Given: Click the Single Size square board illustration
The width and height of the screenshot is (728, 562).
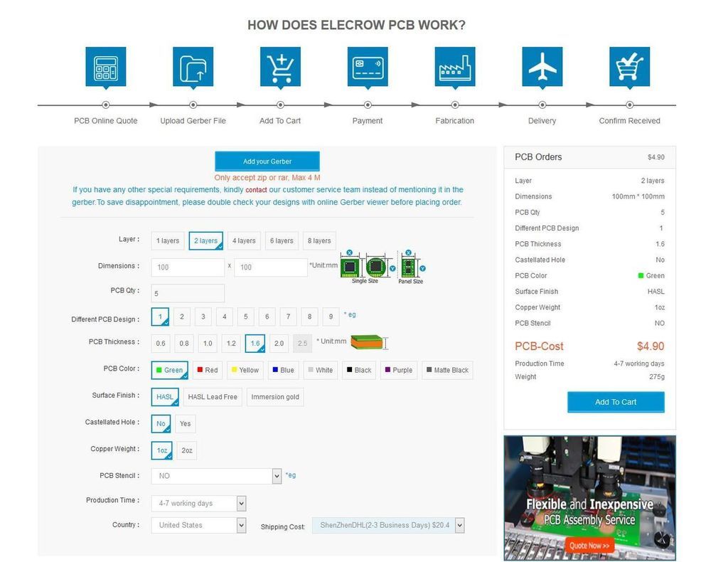Looking at the screenshot, I should [350, 267].
